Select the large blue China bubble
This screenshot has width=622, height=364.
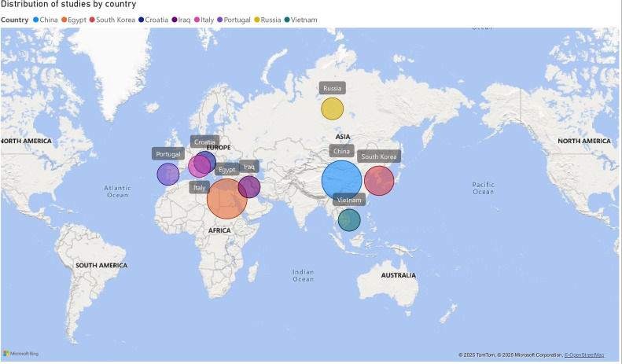[x=341, y=180]
